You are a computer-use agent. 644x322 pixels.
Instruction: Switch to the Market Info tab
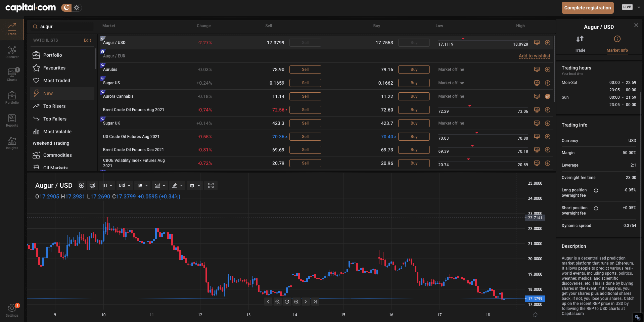617,44
